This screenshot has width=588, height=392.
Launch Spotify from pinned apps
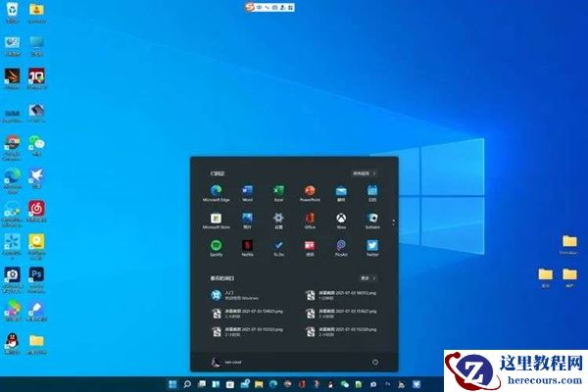click(216, 248)
